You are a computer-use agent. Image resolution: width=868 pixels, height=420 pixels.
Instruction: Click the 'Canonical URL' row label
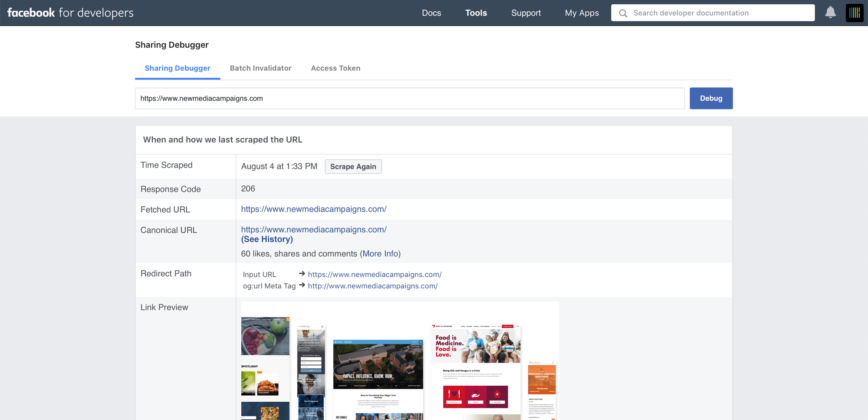(168, 230)
